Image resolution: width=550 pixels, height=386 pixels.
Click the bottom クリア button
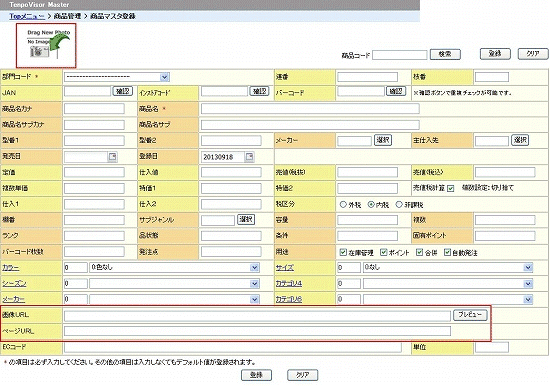pos(302,375)
